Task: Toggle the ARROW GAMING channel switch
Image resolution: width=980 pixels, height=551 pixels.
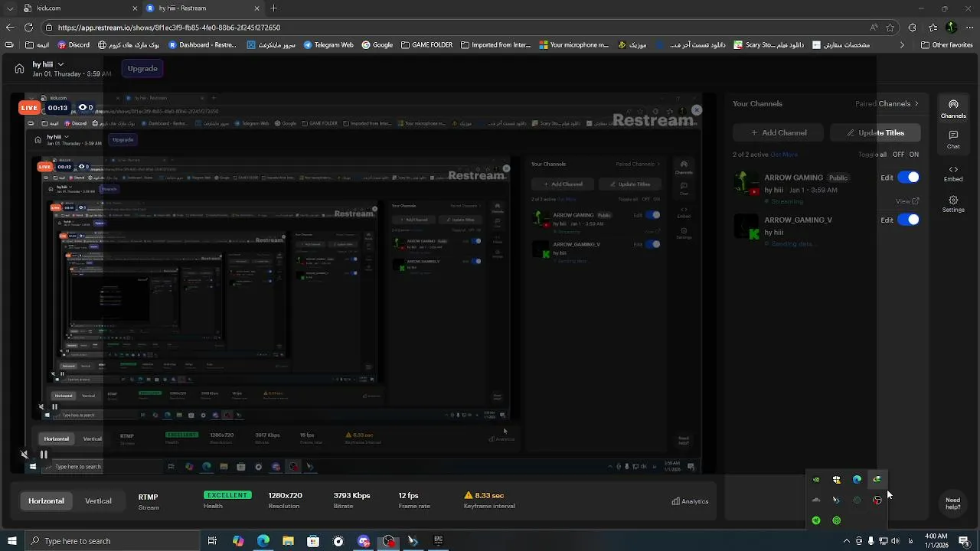Action: click(x=908, y=178)
